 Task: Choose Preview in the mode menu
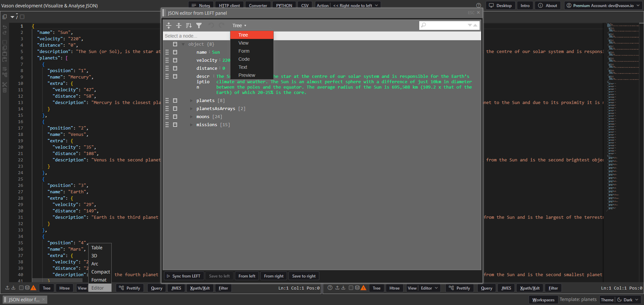[x=247, y=75]
